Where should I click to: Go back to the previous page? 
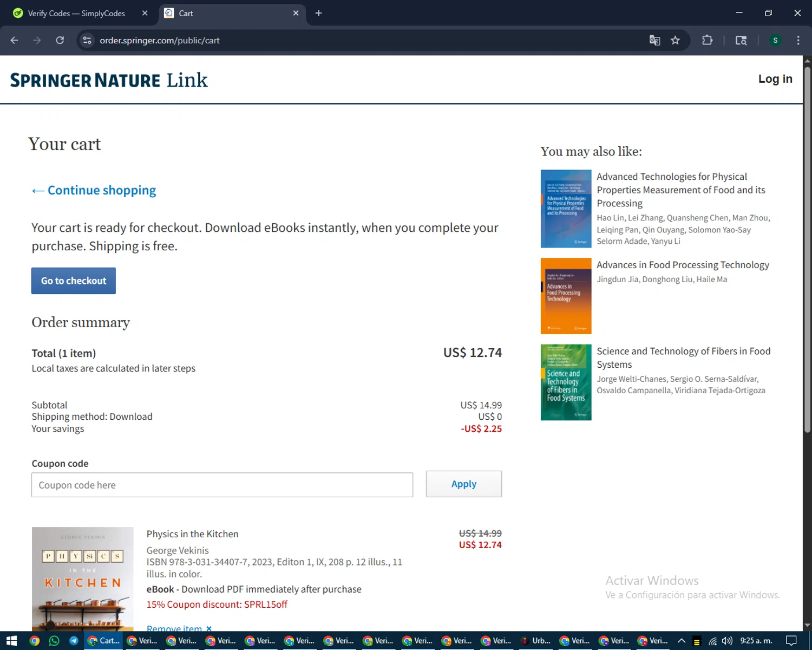click(x=15, y=40)
